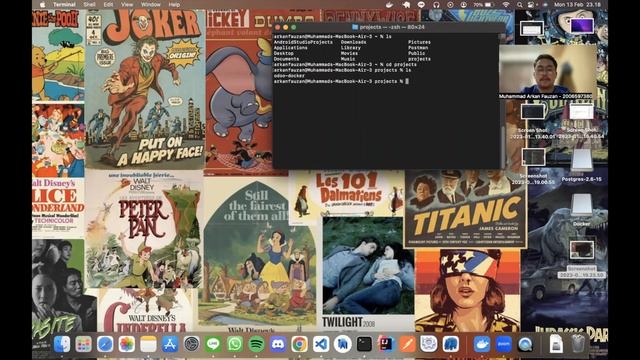Select the 'Screen Shot 2023-01...13.40.01' desktop file

click(533, 121)
